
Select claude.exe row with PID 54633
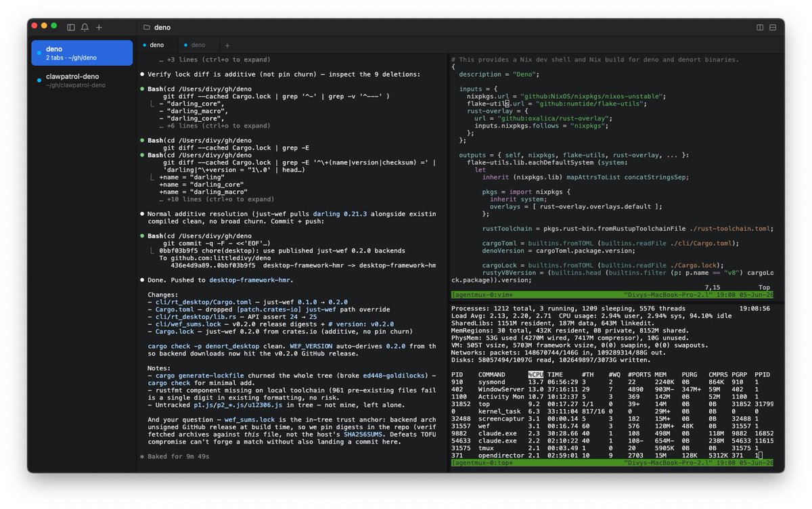pyautogui.click(x=613, y=441)
